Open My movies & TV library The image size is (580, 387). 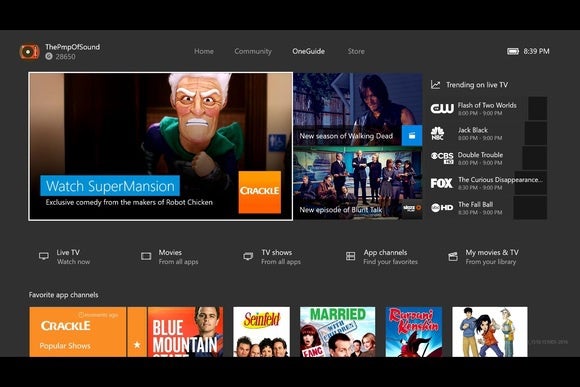pos(483,257)
